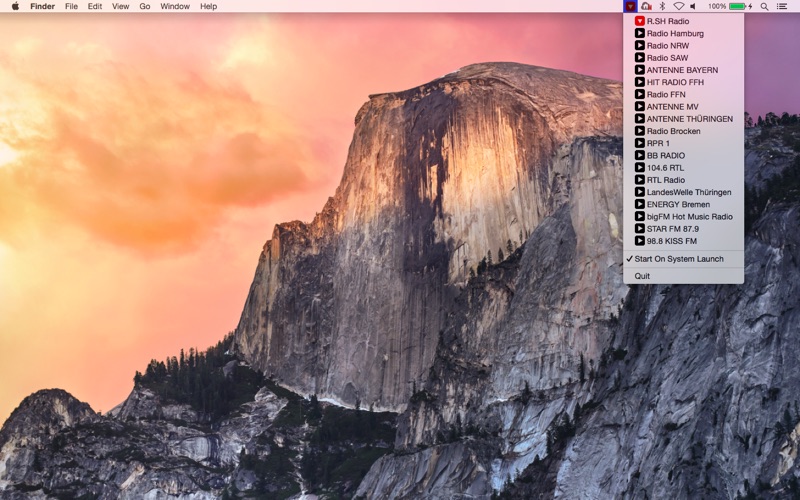Choose ANTENNE THÜRINGEN station text
This screenshot has width=800, height=500.
[690, 119]
